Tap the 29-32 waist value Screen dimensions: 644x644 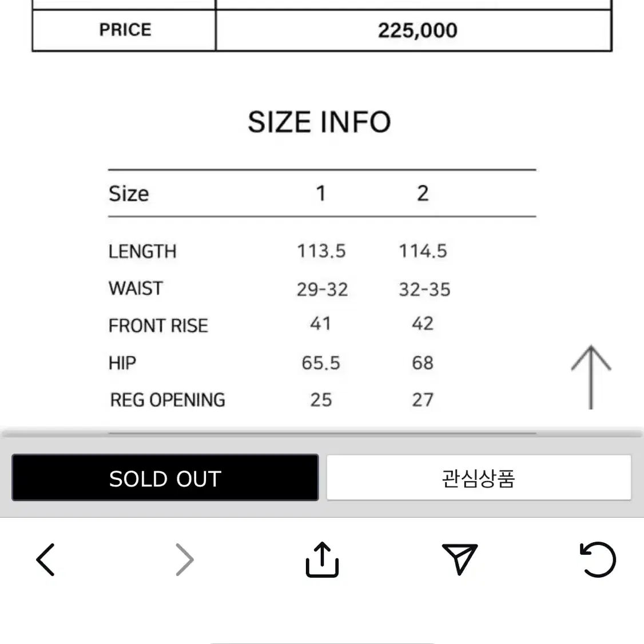(x=323, y=289)
